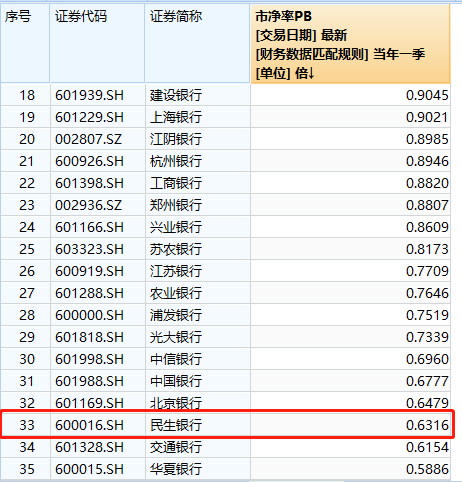The height and width of the screenshot is (482, 462).
Task: Sort by the 市净率PB column header
Action: pos(350,44)
